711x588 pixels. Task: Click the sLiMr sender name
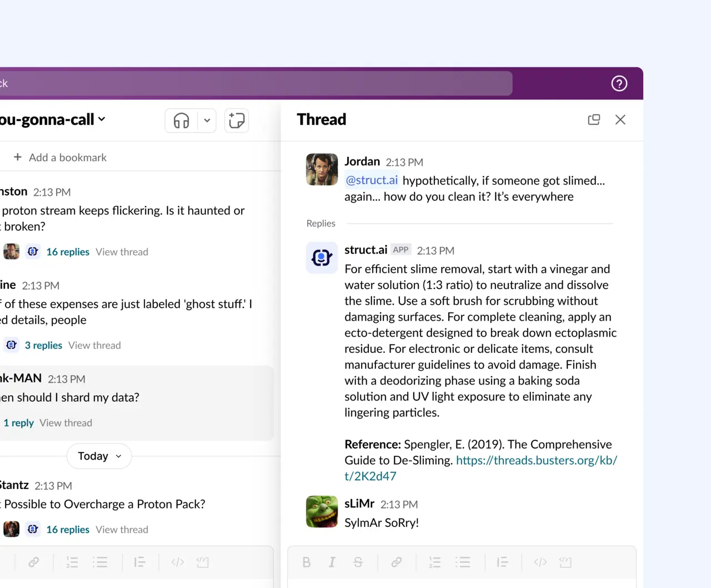tap(359, 504)
